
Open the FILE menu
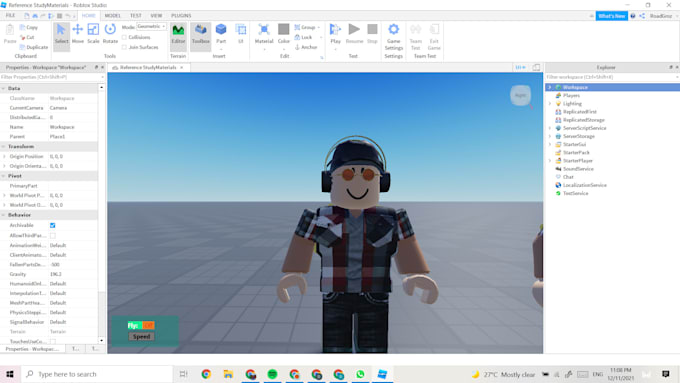(10, 16)
